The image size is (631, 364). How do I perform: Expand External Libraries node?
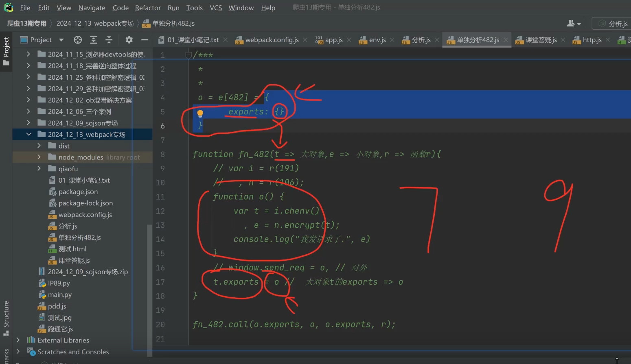[x=18, y=340]
